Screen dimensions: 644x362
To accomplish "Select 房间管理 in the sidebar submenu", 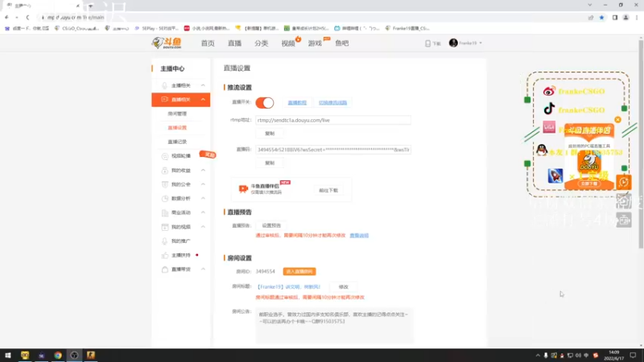I will tap(177, 113).
